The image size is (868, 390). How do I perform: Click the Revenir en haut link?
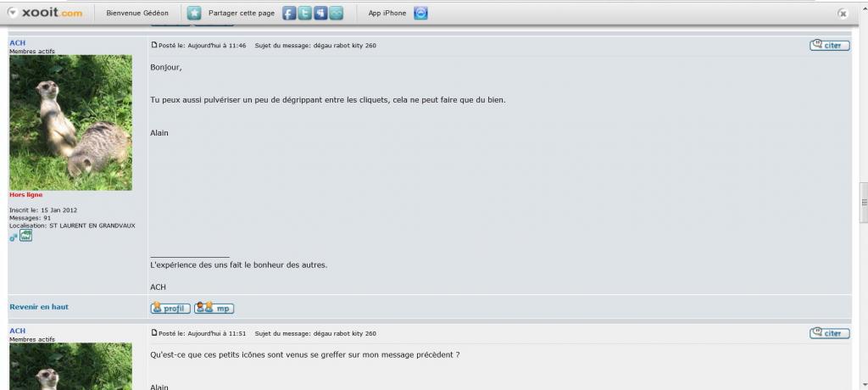click(x=39, y=307)
